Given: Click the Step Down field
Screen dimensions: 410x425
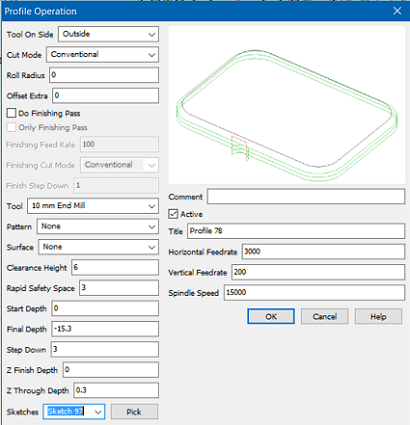Looking at the screenshot, I should coord(105,350).
